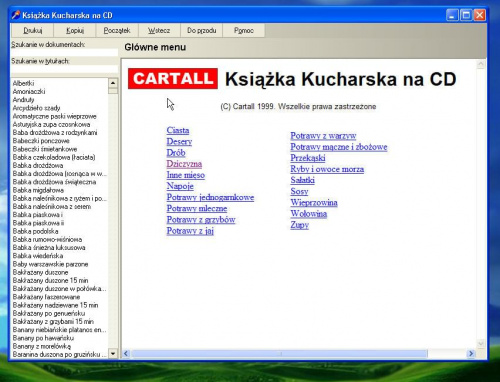This screenshot has width=500, height=382.
Task: Click the horizontal scrollbar right arrow
Action: pos(471,353)
